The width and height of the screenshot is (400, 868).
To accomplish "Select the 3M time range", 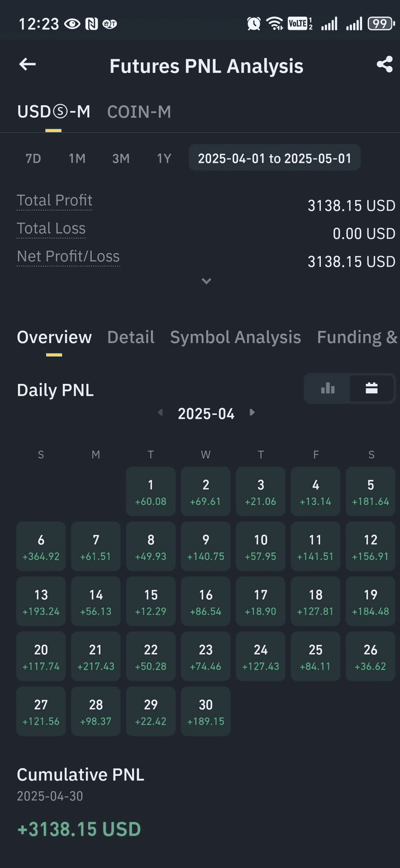I will coord(121,159).
